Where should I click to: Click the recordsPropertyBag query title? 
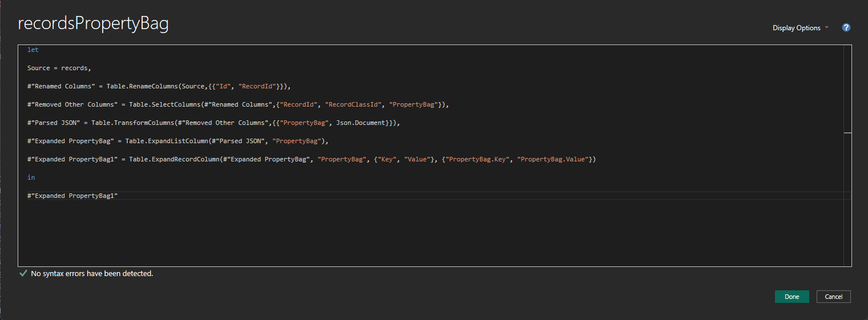point(93,24)
